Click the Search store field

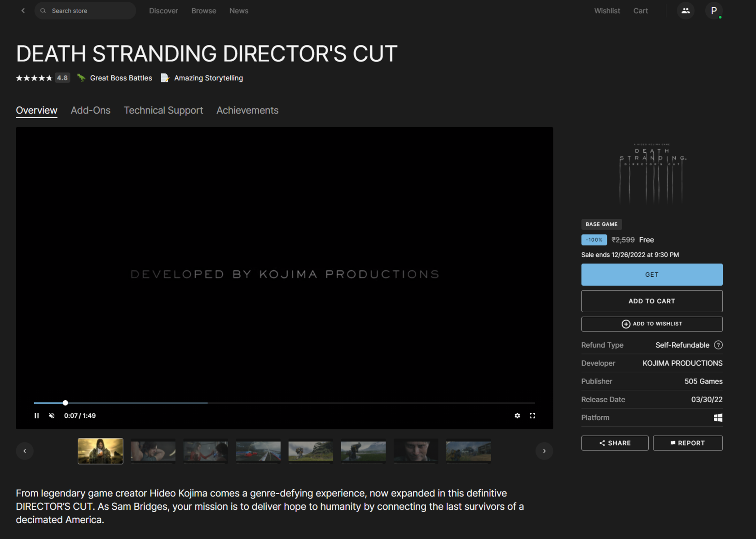pyautogui.click(x=85, y=10)
